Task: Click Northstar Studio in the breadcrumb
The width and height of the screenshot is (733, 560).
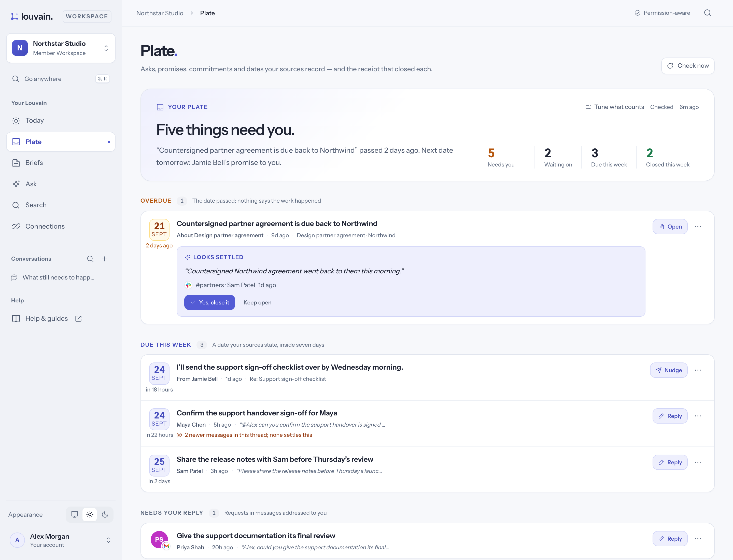Action: [160, 13]
